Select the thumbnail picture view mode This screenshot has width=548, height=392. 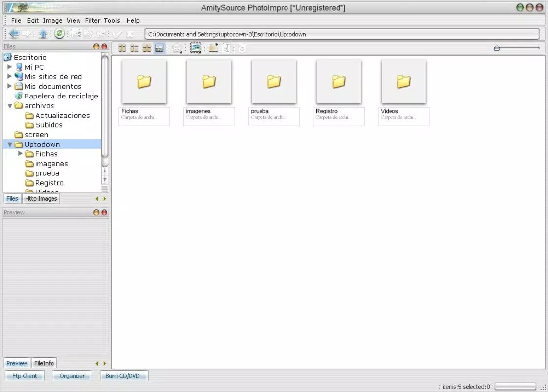(159, 48)
